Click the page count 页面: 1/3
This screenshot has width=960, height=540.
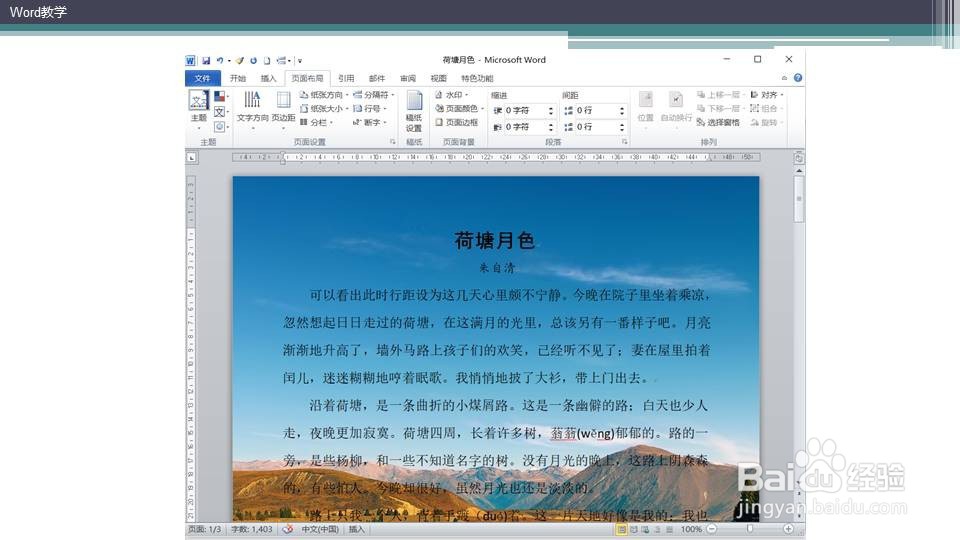click(x=204, y=529)
